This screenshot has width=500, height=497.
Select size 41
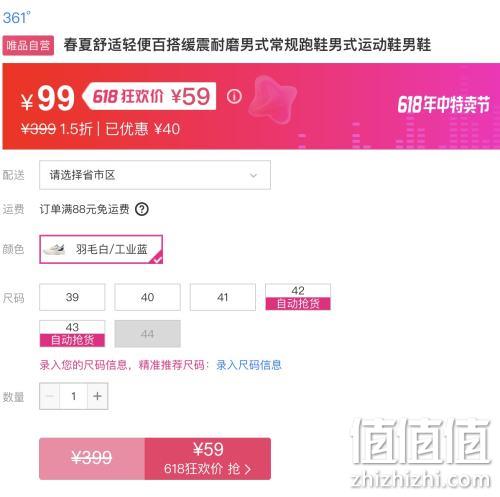point(223,297)
